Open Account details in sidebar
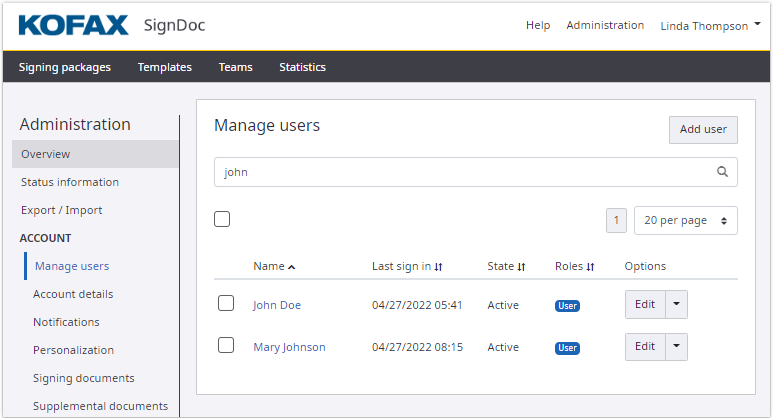 point(73,294)
